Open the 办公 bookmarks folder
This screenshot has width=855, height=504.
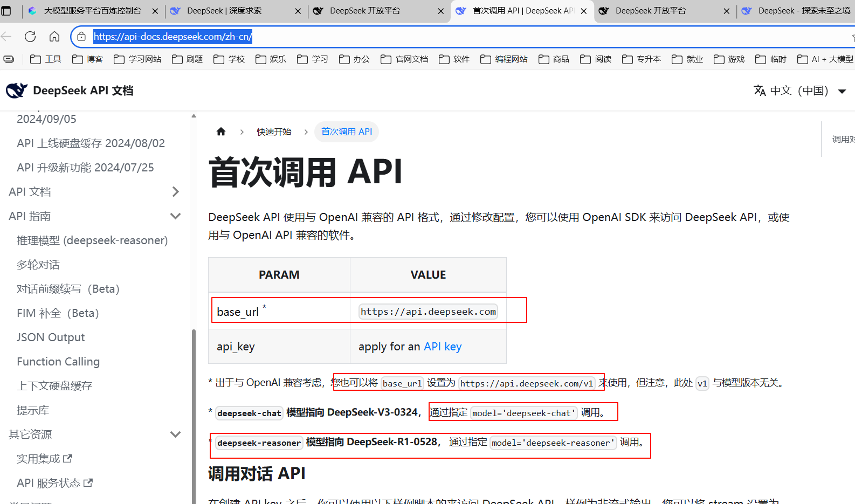click(354, 59)
